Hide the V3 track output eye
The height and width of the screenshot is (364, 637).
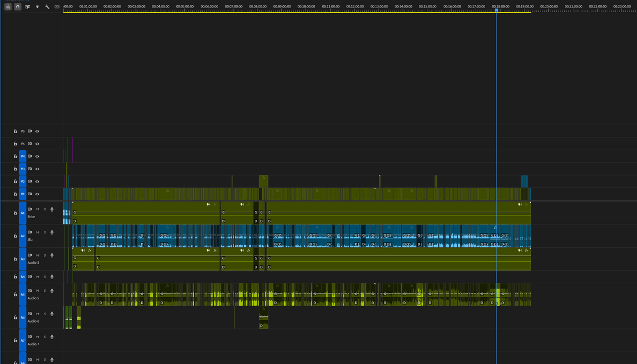(x=37, y=169)
